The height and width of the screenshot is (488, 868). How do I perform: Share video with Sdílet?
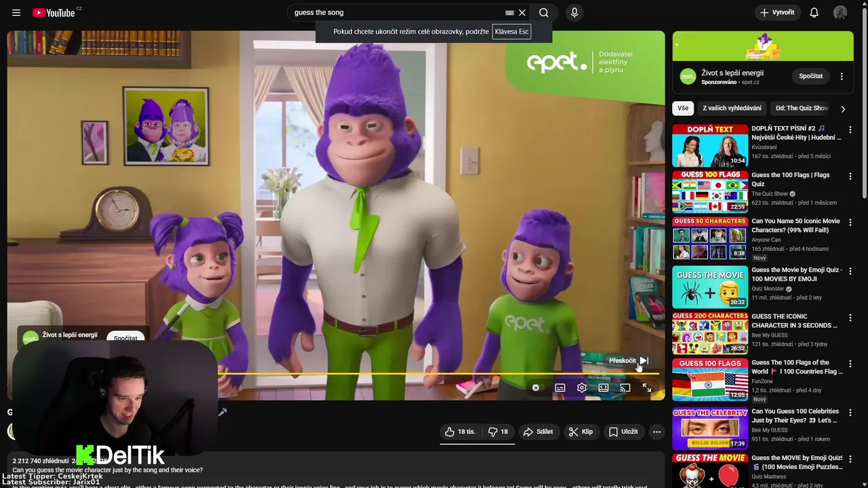[538, 432]
